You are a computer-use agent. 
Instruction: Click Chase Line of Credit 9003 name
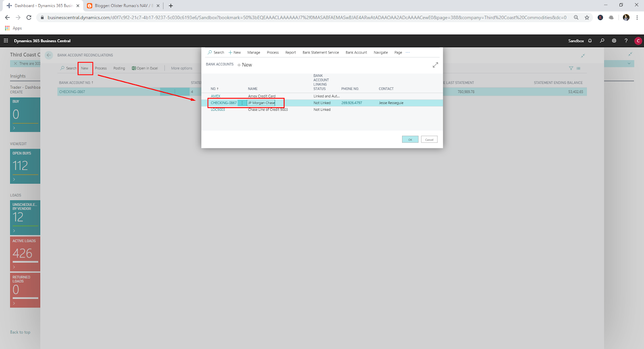pos(268,110)
